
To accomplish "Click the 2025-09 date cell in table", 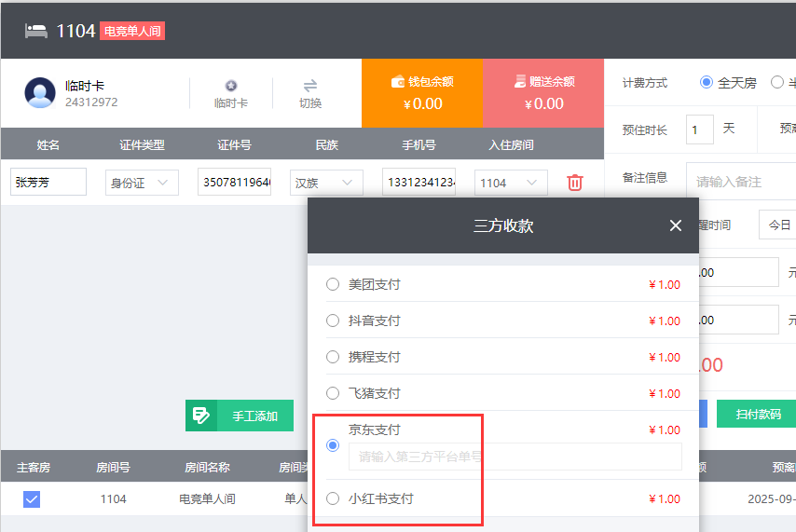I will click(772, 499).
